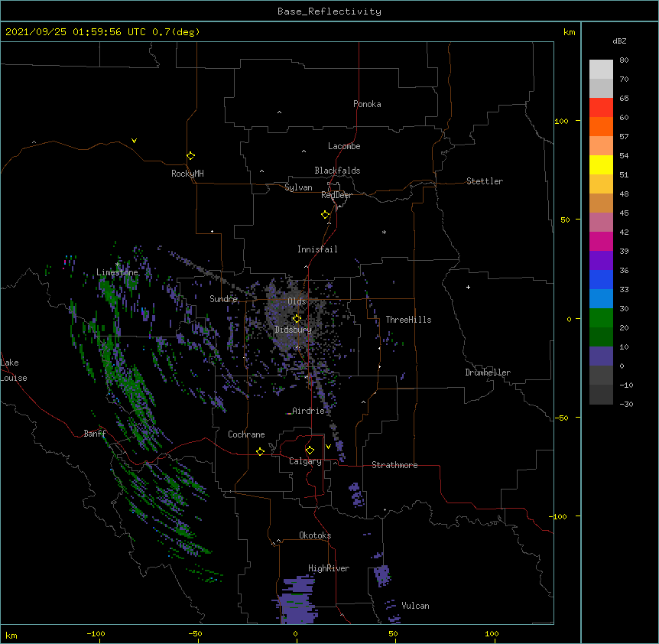The image size is (659, 644).
Task: Click the 48 value in dBZ legend
Action: coord(624,194)
